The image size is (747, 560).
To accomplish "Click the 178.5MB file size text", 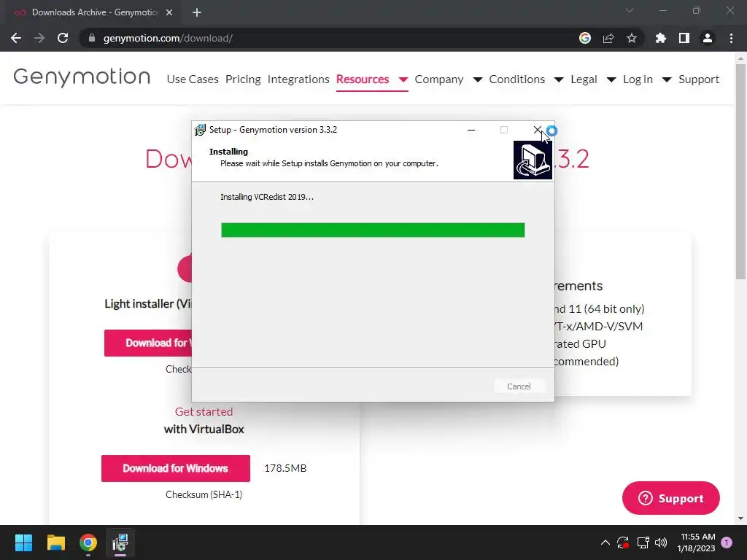I will (x=285, y=468).
